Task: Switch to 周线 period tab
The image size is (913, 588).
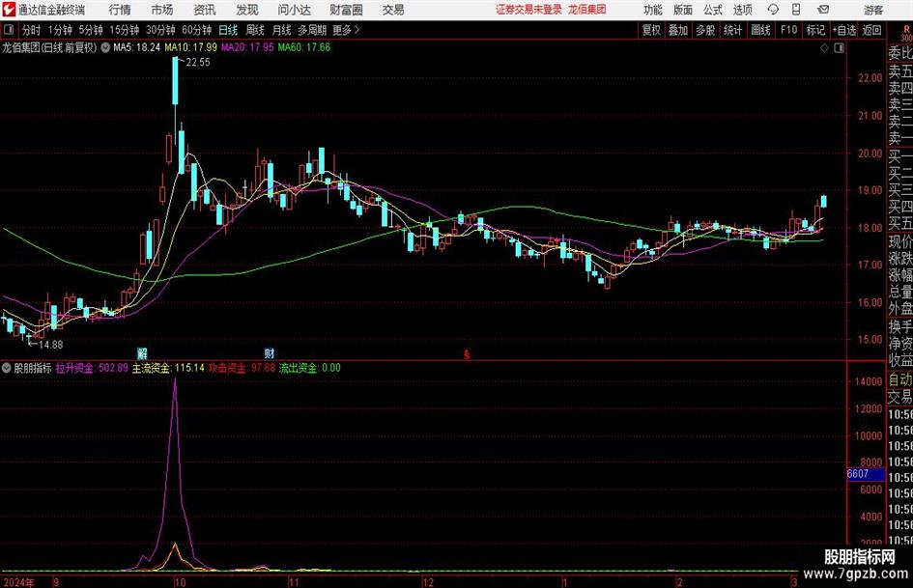Action: point(255,30)
